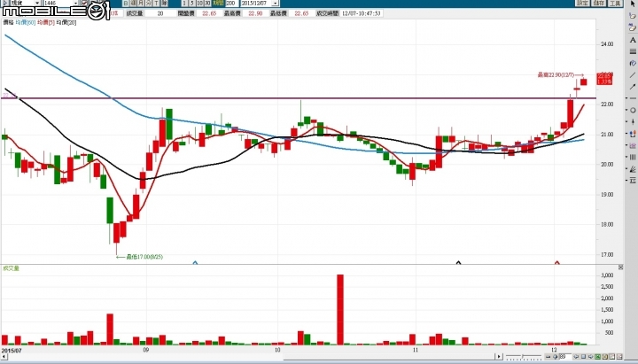The height and width of the screenshot is (364, 638).
Task: Select the Fibonacci retracement levels tool
Action: click(x=633, y=180)
